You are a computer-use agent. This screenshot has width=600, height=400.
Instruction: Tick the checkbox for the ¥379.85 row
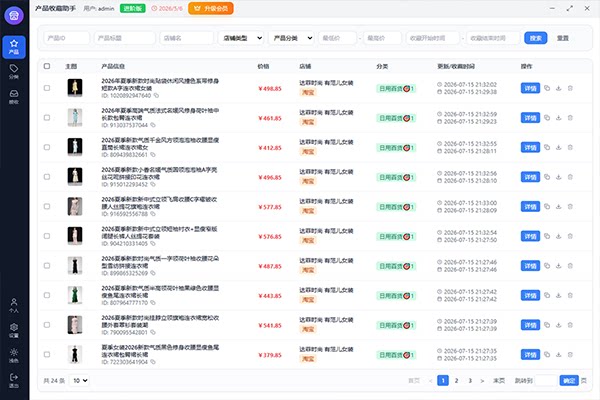tap(47, 354)
